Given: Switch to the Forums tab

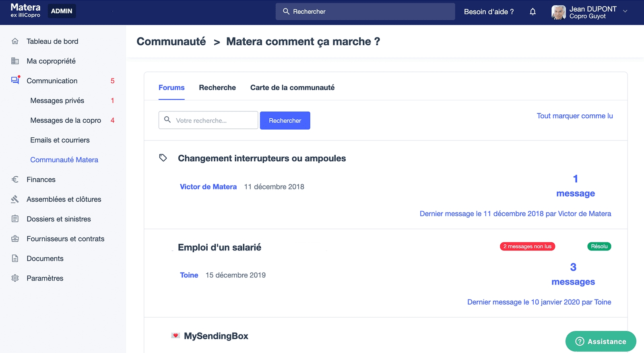Looking at the screenshot, I should [171, 87].
